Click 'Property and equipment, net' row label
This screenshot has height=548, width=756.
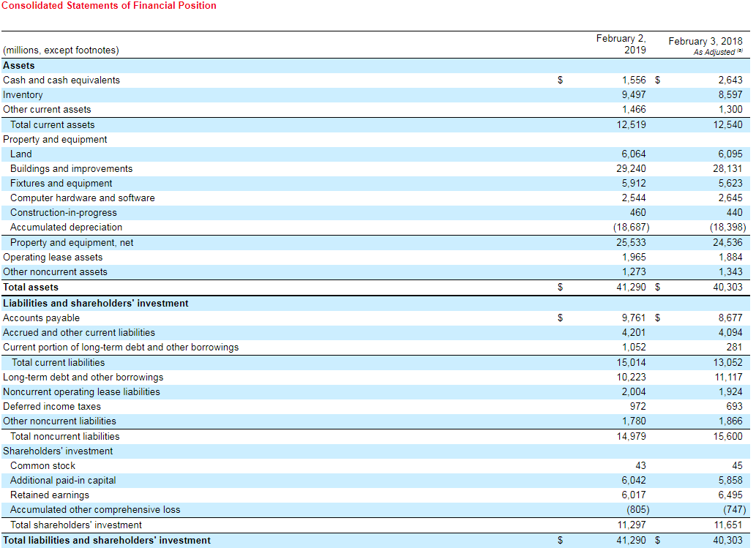pos(72,243)
